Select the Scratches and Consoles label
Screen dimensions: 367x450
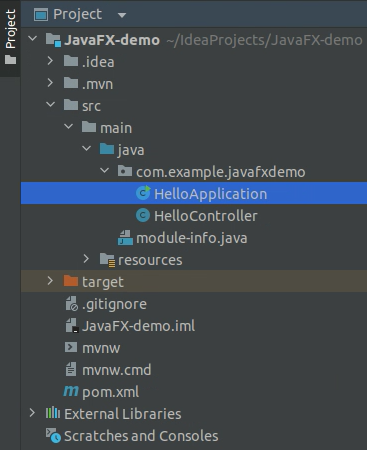141,436
